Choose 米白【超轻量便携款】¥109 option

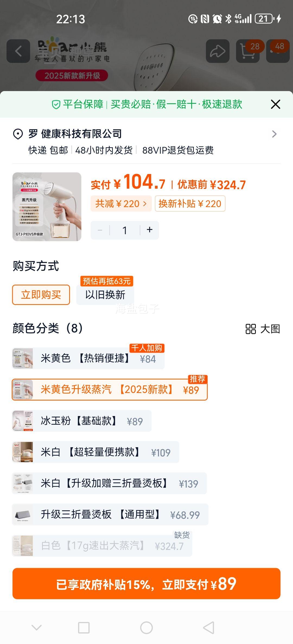tap(95, 452)
